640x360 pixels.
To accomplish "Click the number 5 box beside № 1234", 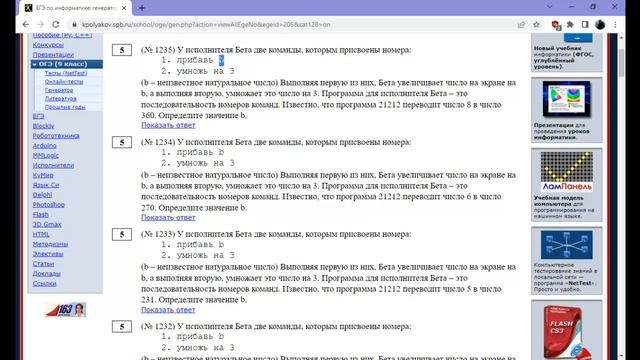I will (x=122, y=142).
